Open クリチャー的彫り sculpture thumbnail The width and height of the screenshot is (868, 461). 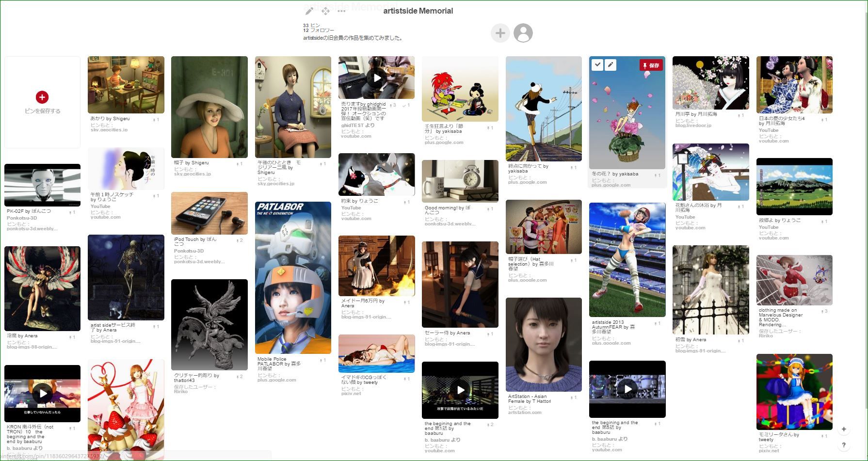pos(209,325)
